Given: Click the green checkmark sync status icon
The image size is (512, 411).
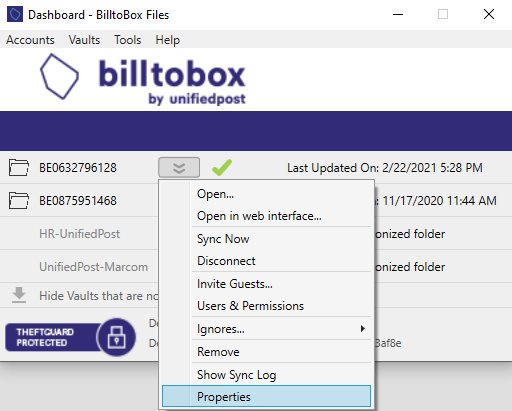Looking at the screenshot, I should [x=222, y=167].
